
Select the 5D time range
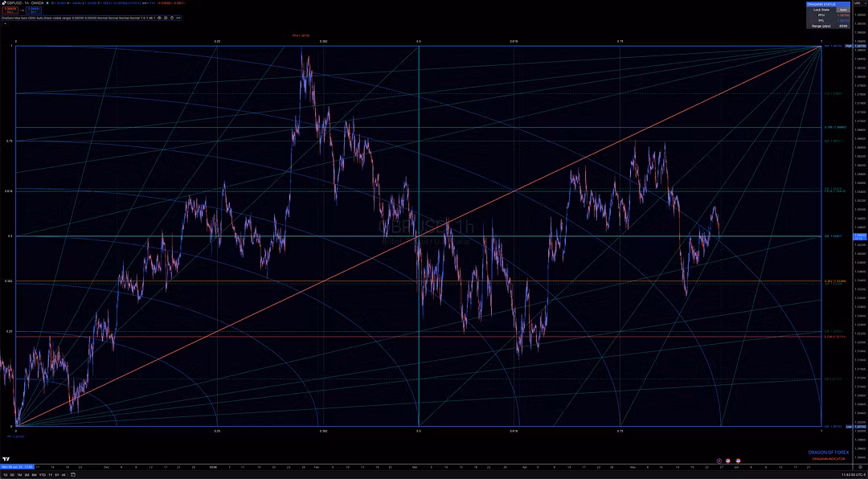(x=12, y=474)
